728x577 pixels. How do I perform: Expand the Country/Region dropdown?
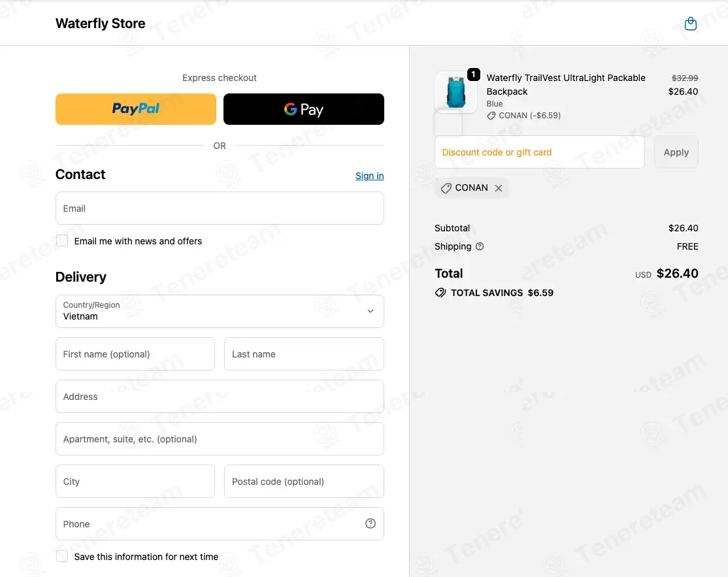coord(220,311)
